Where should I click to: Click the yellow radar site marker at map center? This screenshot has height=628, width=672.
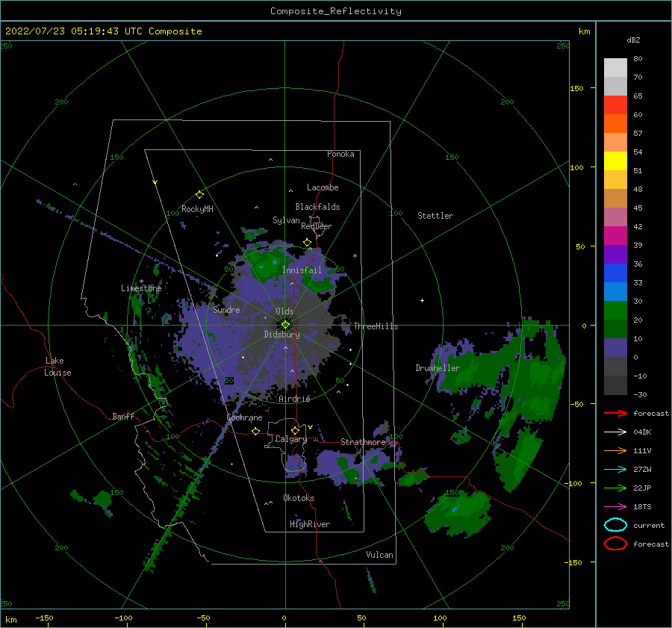click(x=285, y=325)
